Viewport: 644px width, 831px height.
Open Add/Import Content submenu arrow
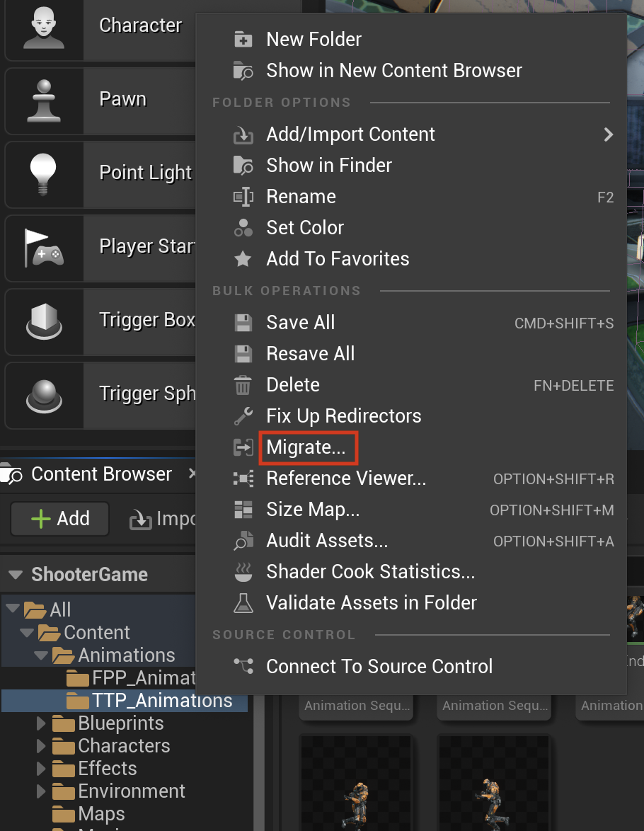(609, 134)
